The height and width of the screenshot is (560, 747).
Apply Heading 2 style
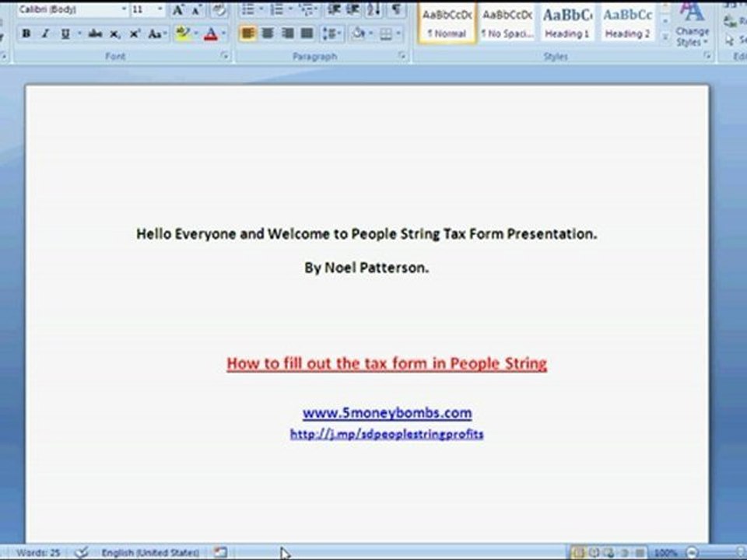point(627,23)
